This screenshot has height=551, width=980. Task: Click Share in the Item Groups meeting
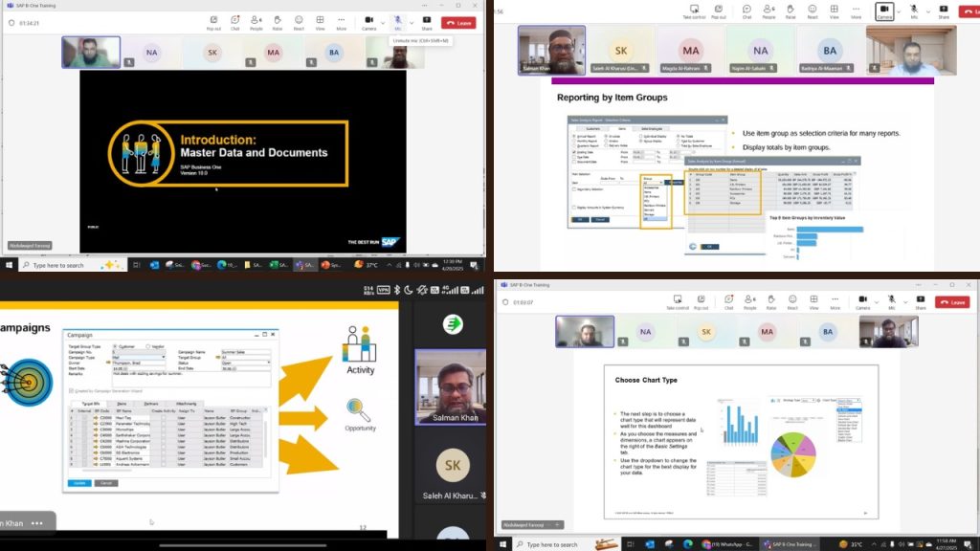944,11
